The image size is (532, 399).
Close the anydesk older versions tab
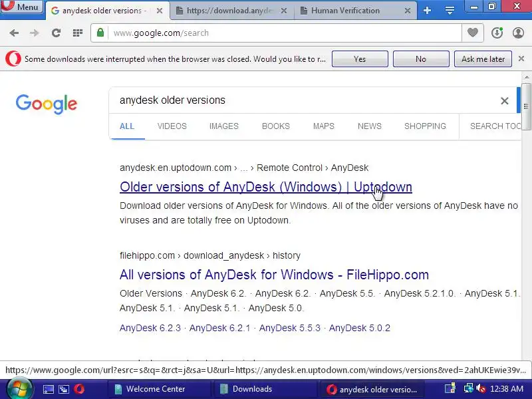(159, 11)
